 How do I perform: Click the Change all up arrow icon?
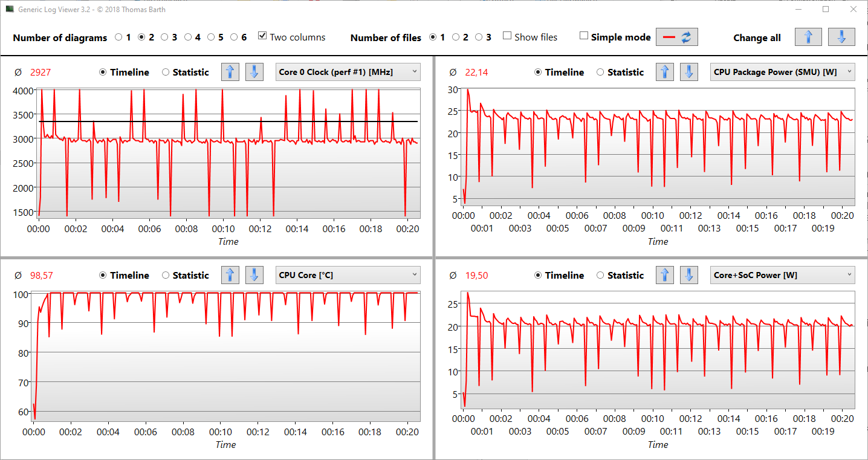point(808,37)
